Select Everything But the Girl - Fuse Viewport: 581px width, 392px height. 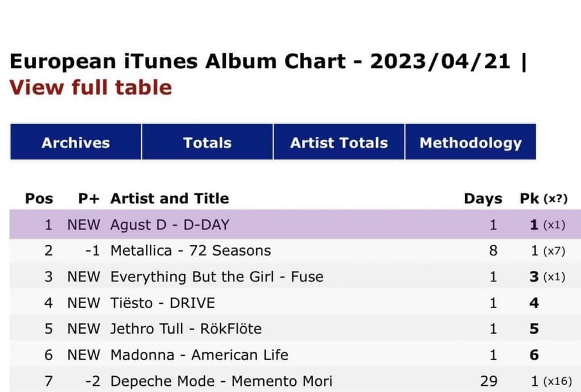[217, 277]
